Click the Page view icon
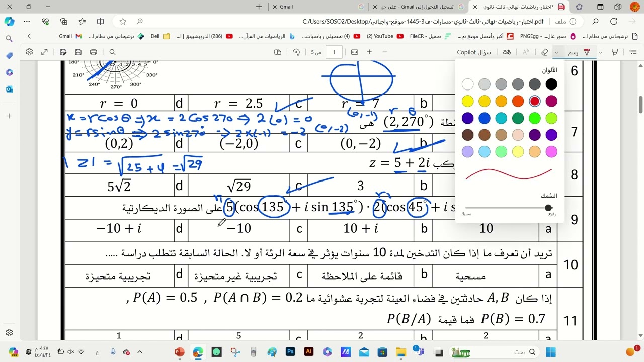644x362 pixels. tap(278, 52)
